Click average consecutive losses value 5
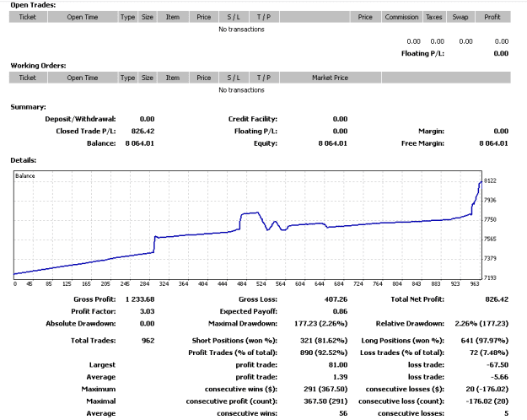This screenshot has width=527, height=420. 506,413
